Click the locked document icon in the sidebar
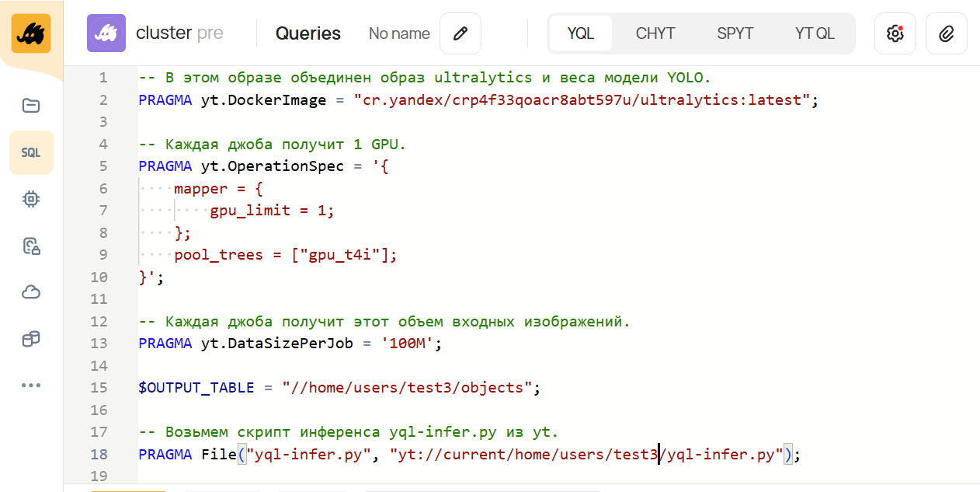Screen dimensions: 980x492 click(31, 246)
